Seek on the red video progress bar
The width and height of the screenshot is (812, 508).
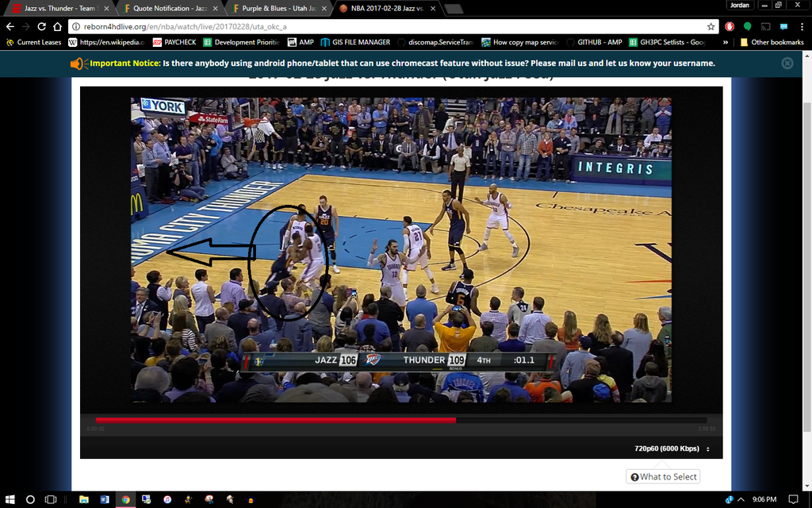400,421
